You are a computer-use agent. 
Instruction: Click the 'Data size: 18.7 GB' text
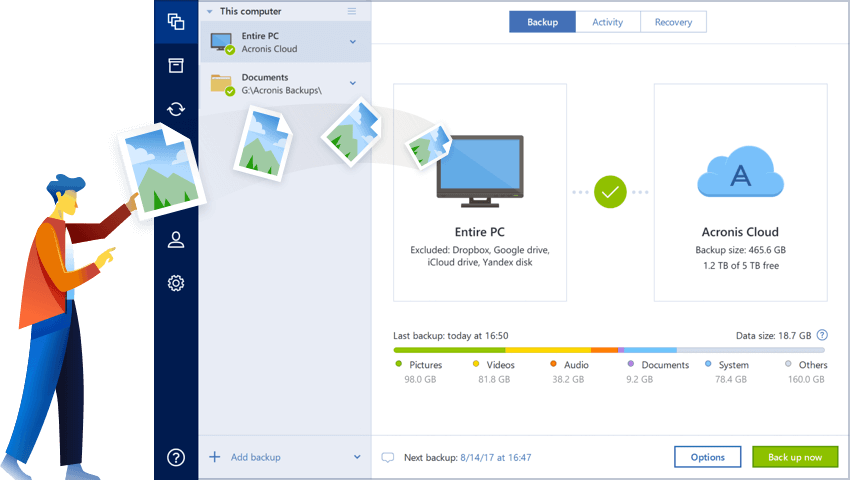click(774, 336)
